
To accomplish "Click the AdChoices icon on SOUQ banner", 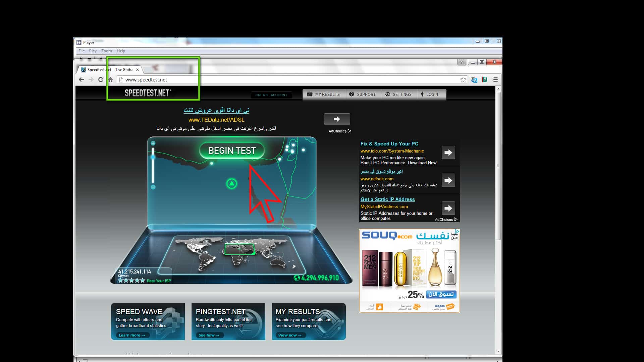I will tap(457, 231).
